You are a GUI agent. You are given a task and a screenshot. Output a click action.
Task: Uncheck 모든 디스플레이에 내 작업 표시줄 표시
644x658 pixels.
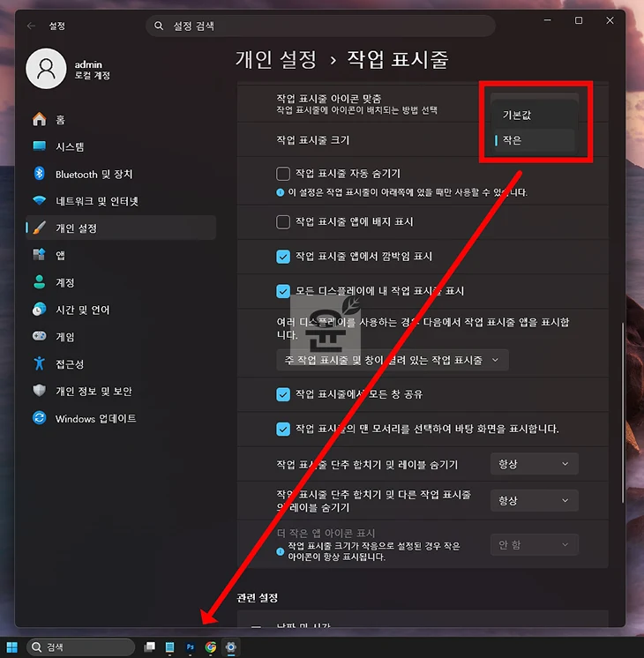pos(283,291)
